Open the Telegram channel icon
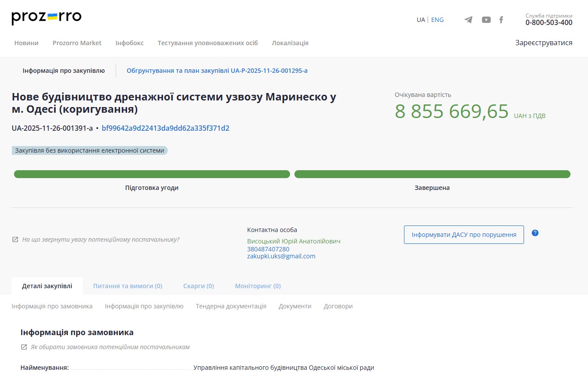Screen dimensions: 588x379 (468, 20)
